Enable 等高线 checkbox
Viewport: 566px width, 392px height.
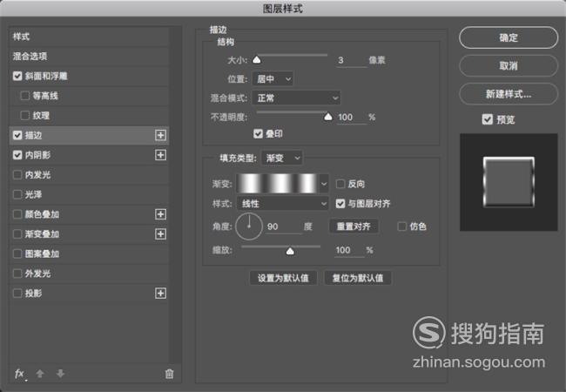(25, 96)
